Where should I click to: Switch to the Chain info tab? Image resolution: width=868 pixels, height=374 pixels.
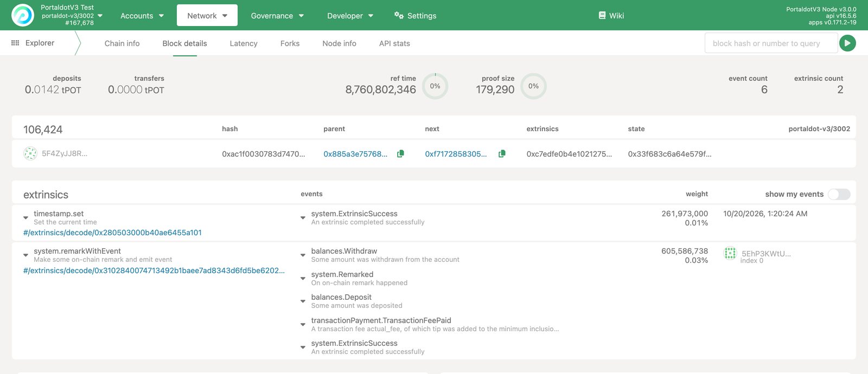point(122,43)
